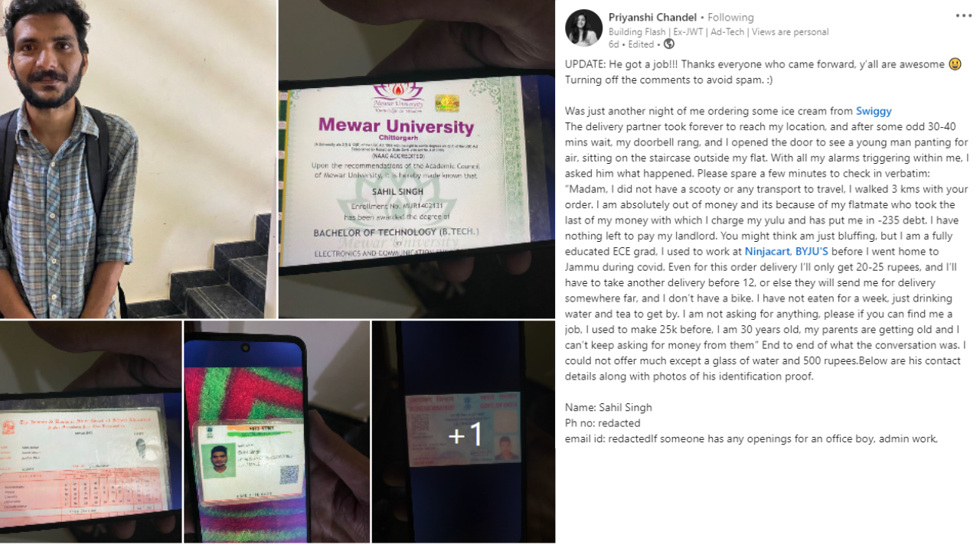Select the 'Name: Sahil Singh' line
Image resolution: width=980 pixels, height=551 pixels.
pos(609,407)
